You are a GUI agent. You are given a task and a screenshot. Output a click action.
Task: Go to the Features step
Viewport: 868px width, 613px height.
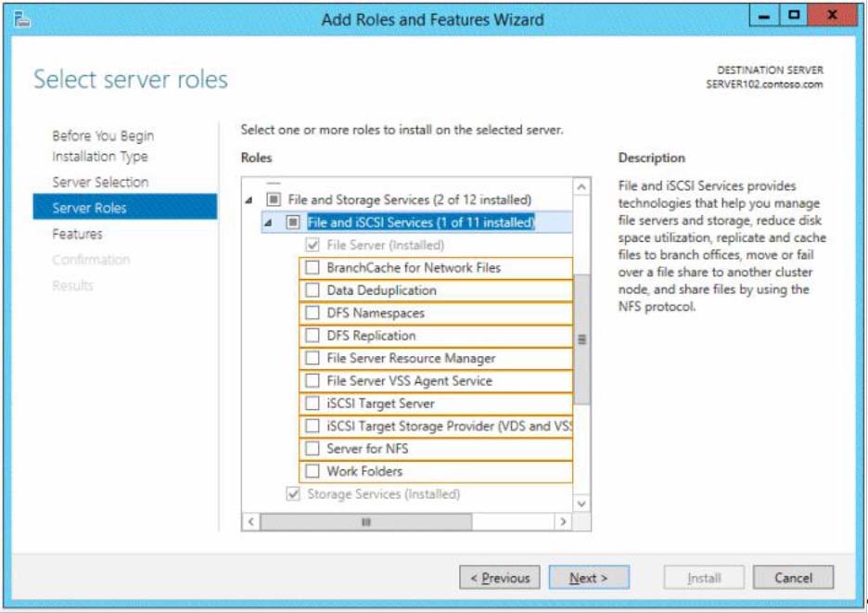point(77,234)
